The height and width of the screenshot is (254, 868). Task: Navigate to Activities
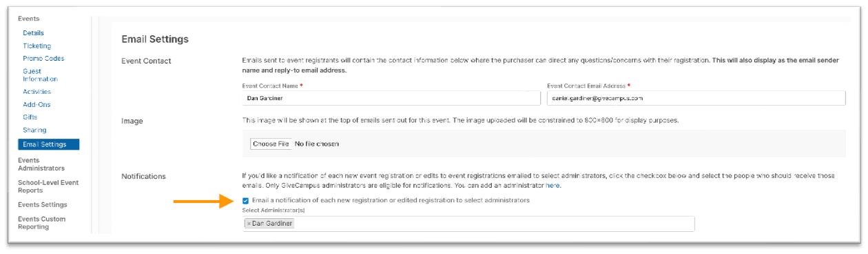(x=37, y=92)
